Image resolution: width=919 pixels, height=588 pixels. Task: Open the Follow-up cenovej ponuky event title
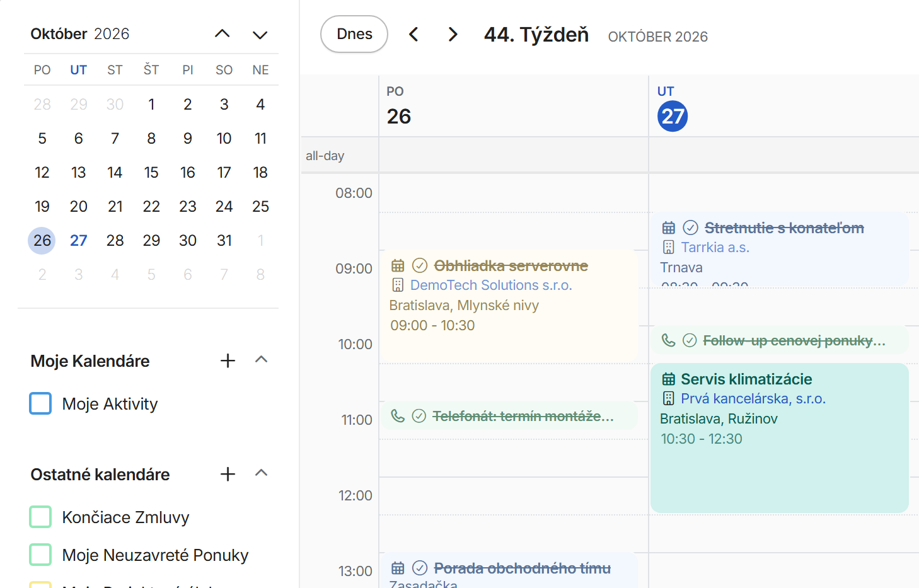[794, 340]
